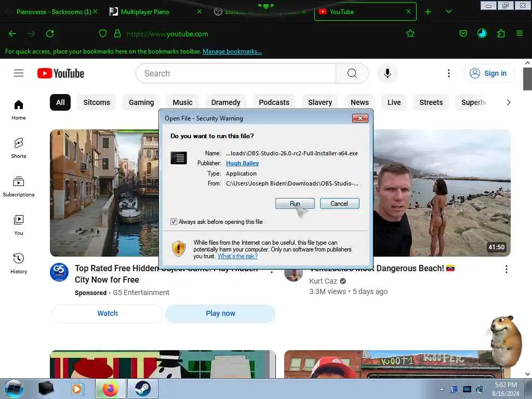Show hidden system tray icons
The height and width of the screenshot is (399, 532).
(442, 389)
